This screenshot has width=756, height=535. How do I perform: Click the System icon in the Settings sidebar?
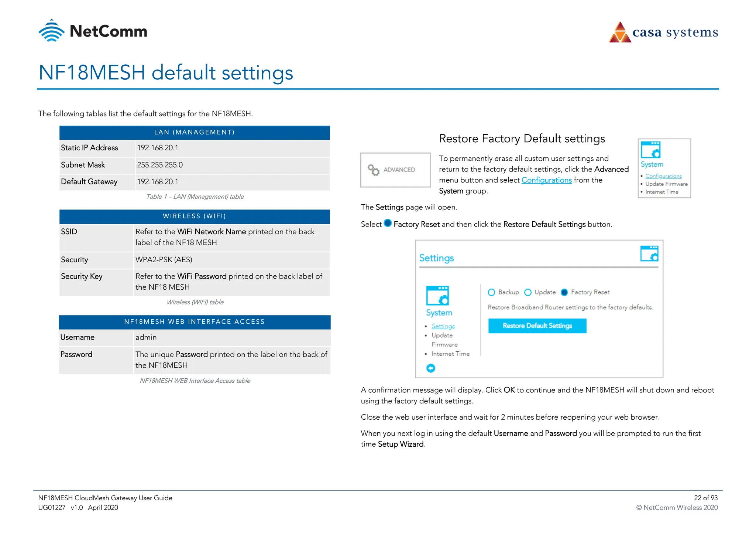pos(437,295)
